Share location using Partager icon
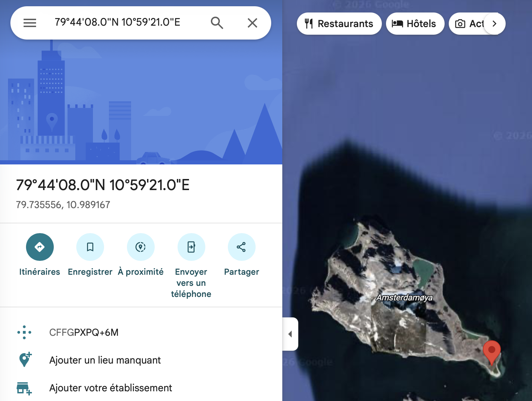 coord(241,247)
